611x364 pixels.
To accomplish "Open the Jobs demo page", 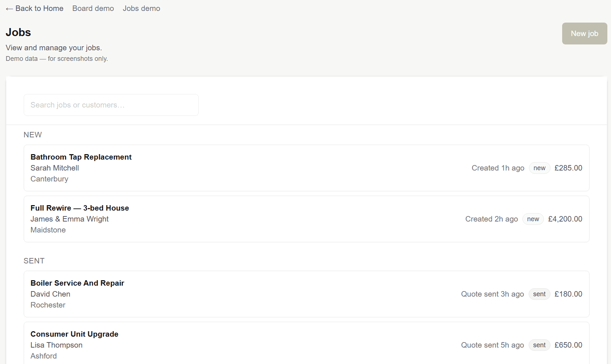I will click(x=141, y=8).
